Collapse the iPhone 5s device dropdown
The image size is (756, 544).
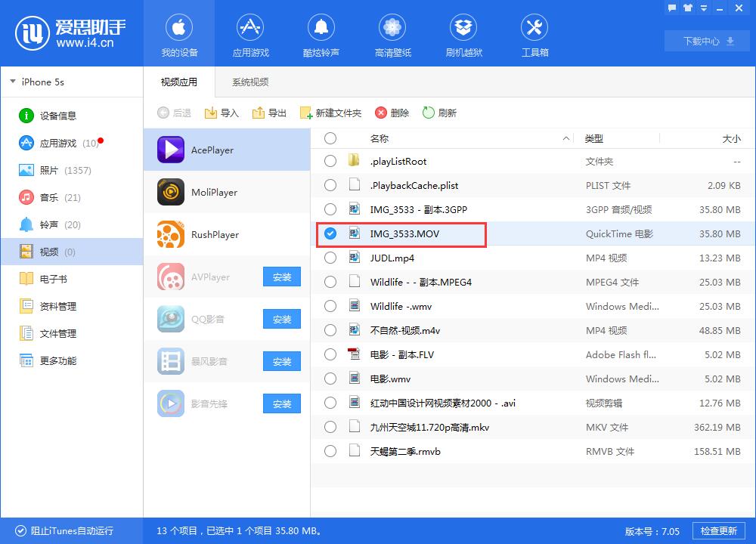pyautogui.click(x=13, y=82)
